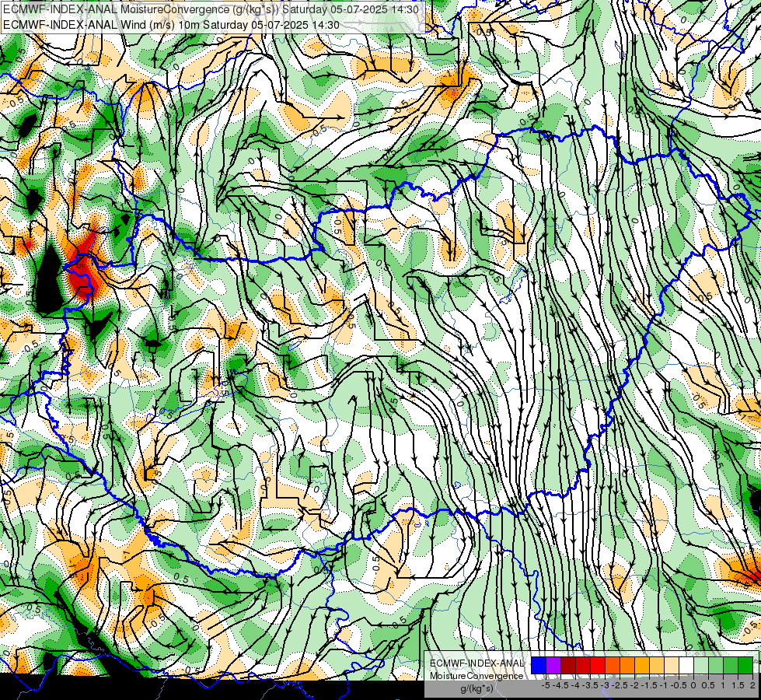Click the purple legend swatch
761x700 pixels.
pos(553,665)
